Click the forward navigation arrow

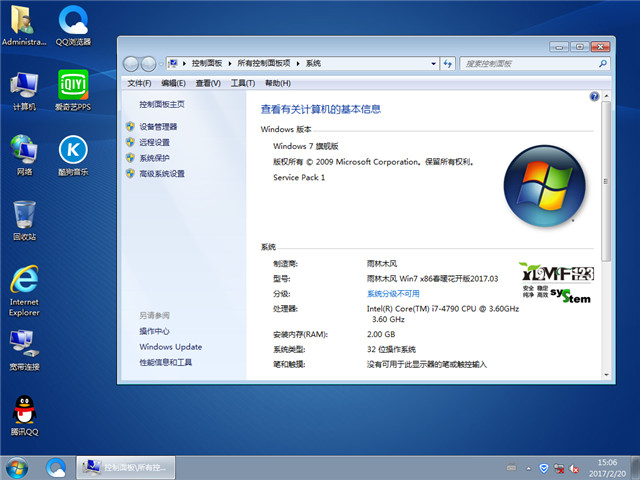coord(148,64)
